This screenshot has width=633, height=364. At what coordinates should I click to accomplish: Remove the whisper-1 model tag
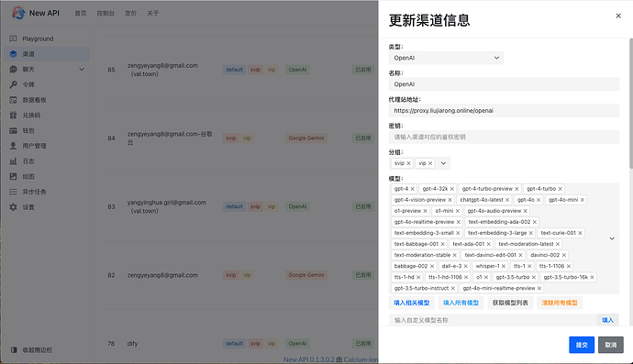point(504,266)
